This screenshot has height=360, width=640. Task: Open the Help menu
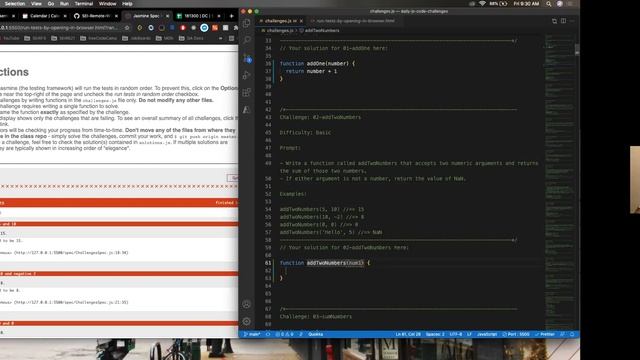127,4
